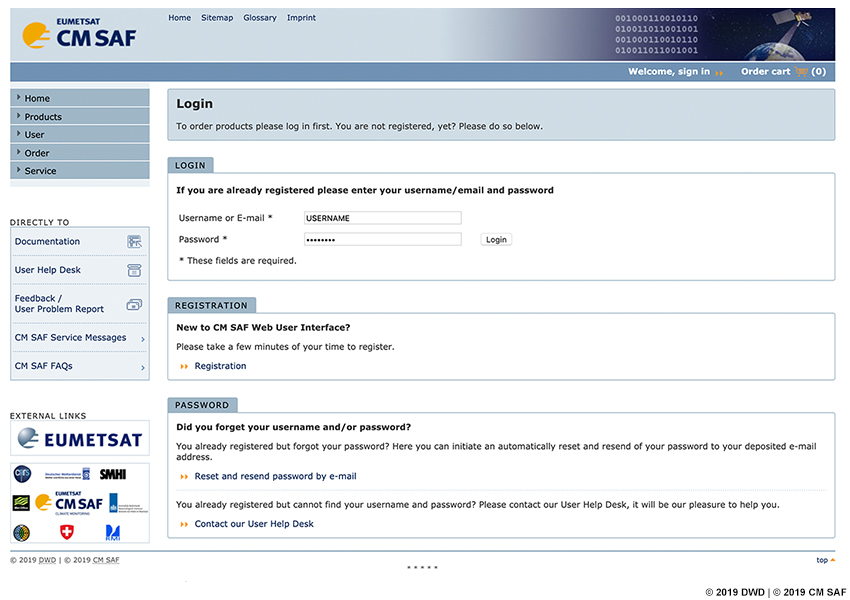The image size is (850, 600).
Task: Open the Order cart (0) link
Action: click(783, 72)
